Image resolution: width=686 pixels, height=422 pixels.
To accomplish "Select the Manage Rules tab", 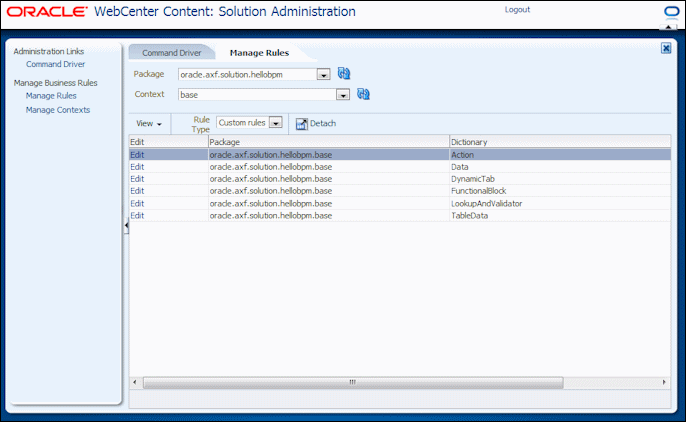I will pyautogui.click(x=259, y=53).
